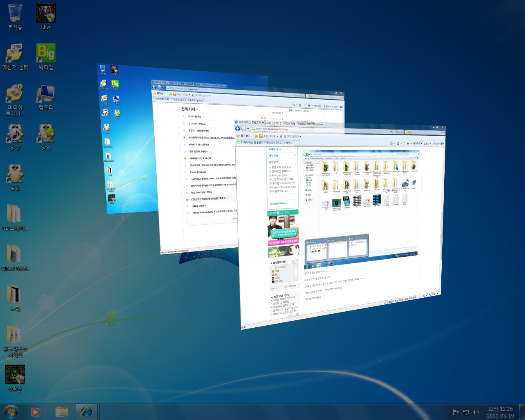
Task: Click the Help icon in D.T.C. window toolbar
Action: point(441,144)
